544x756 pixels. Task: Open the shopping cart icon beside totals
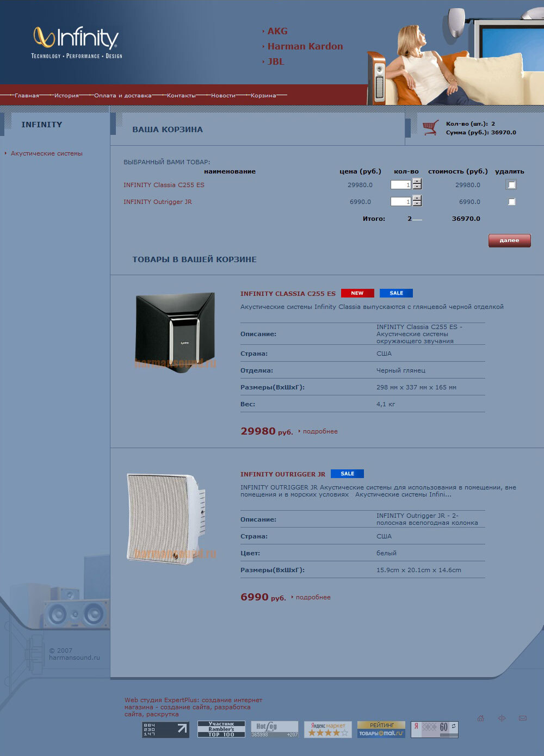pos(430,128)
